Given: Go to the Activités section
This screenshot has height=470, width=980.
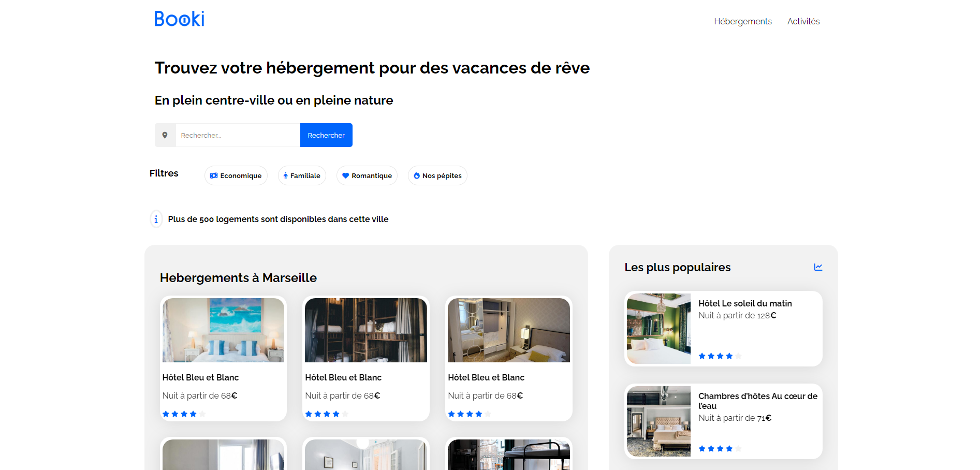Looking at the screenshot, I should pyautogui.click(x=803, y=21).
